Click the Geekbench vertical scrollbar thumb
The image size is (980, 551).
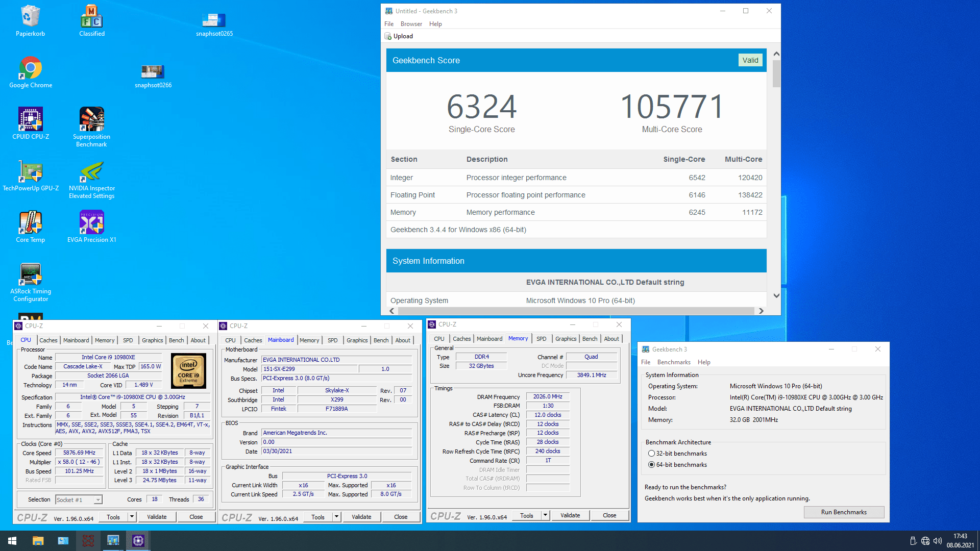(776, 74)
